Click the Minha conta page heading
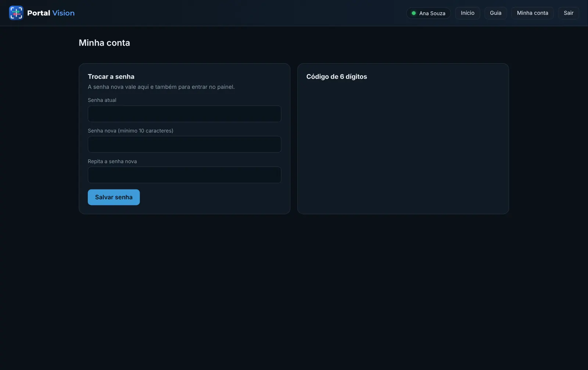 [104, 43]
